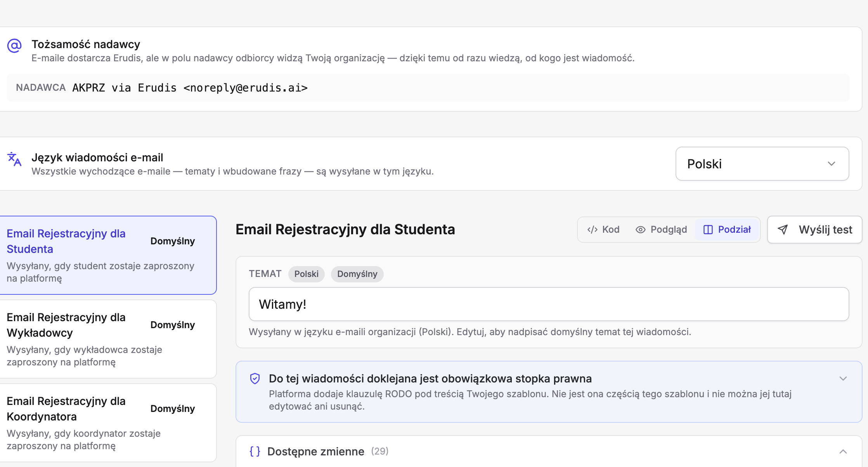Click the Tożsamość nadawcy heading
Viewport: 868px width, 467px height.
point(86,44)
